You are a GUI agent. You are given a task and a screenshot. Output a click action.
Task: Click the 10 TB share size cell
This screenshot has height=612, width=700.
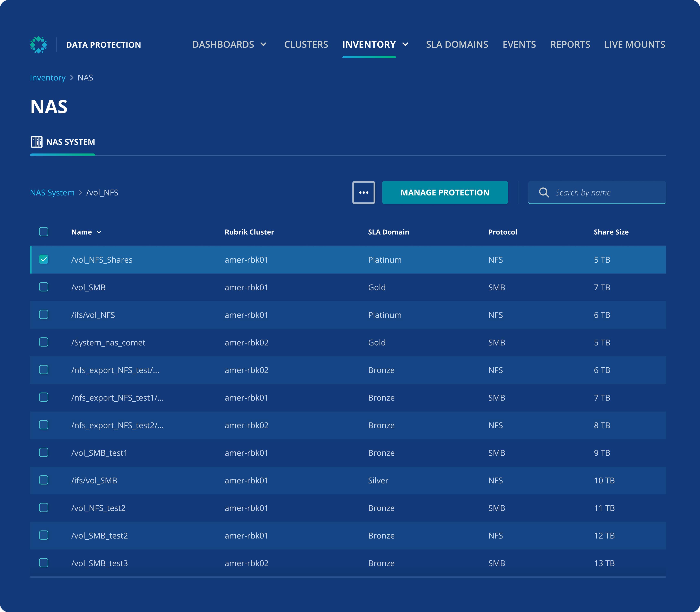pos(604,481)
